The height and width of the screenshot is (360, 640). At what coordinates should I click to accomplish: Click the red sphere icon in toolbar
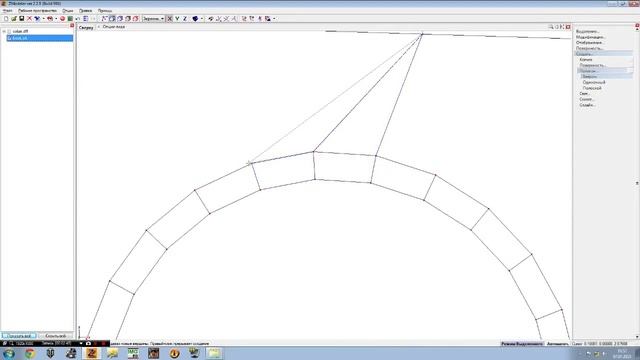[62, 19]
